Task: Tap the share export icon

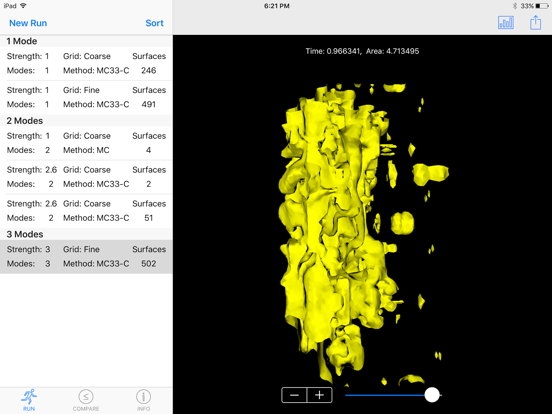Action: pyautogui.click(x=535, y=23)
